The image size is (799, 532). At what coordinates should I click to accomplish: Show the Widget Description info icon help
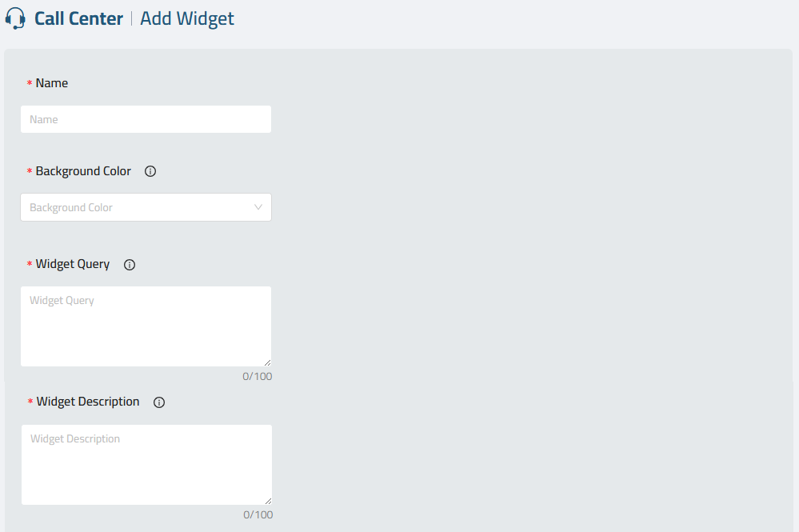click(x=159, y=402)
